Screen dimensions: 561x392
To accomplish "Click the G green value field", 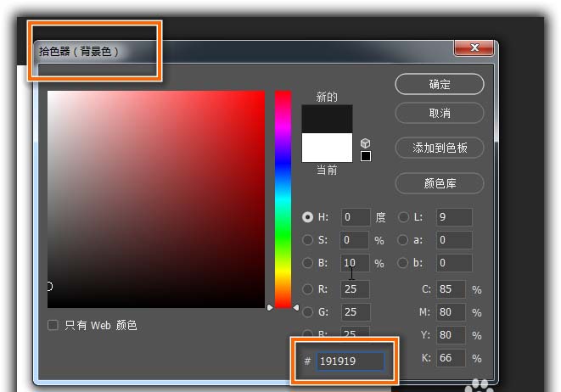I will 356,312.
